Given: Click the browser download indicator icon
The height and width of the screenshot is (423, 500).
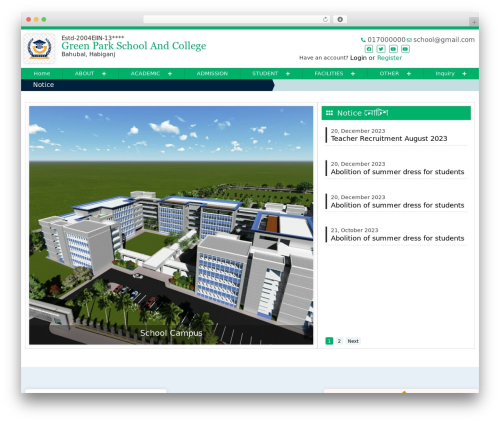Looking at the screenshot, I should (340, 19).
